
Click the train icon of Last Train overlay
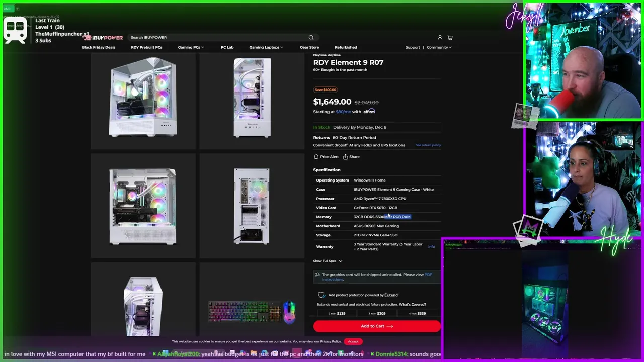[15, 31]
